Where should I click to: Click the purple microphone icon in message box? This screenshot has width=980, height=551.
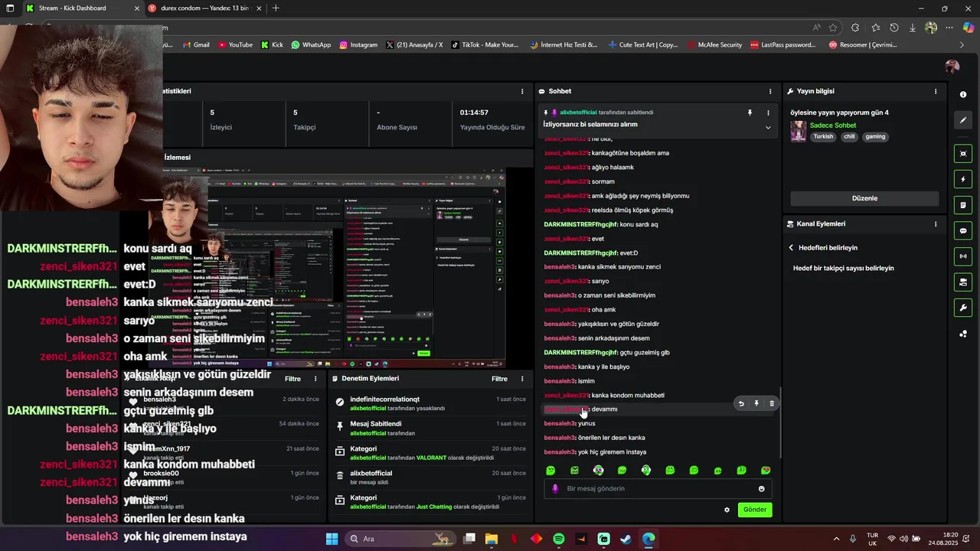tap(555, 488)
